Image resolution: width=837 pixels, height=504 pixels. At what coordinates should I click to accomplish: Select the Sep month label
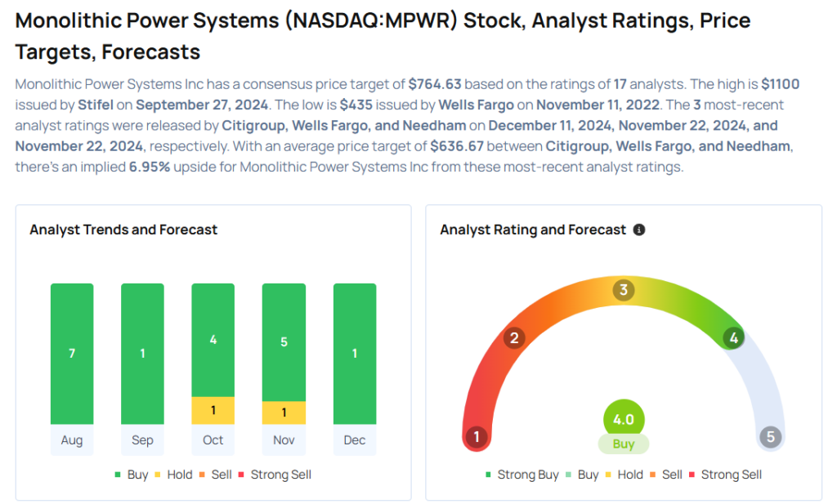[142, 440]
